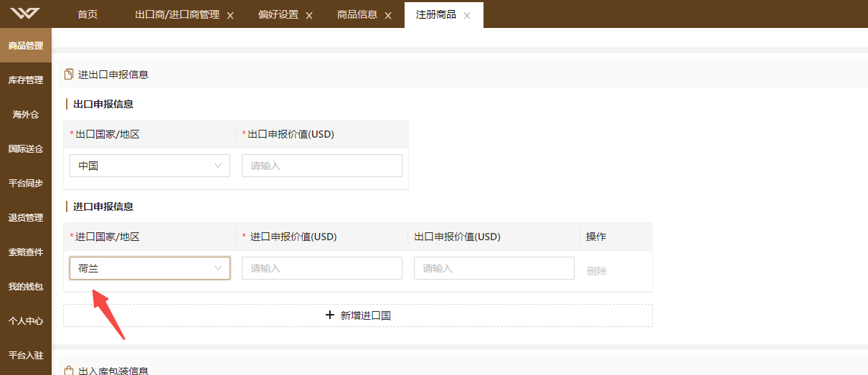This screenshot has height=375, width=868.
Task: Switch to the 出口商/进口商管理 tab
Action: point(177,14)
